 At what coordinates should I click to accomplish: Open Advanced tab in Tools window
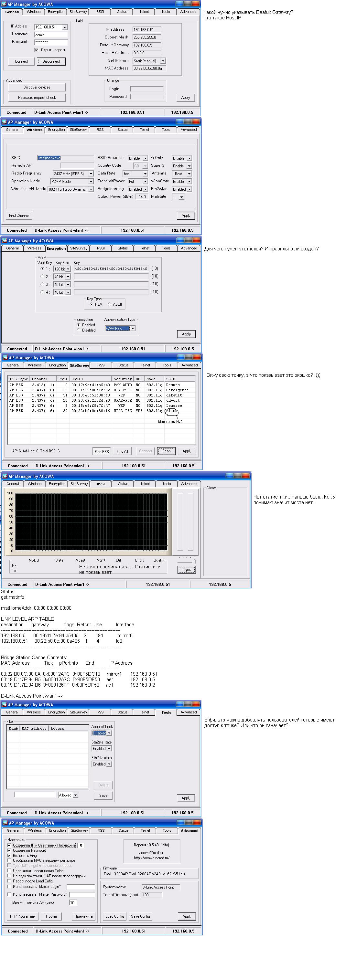pyautogui.click(x=189, y=712)
